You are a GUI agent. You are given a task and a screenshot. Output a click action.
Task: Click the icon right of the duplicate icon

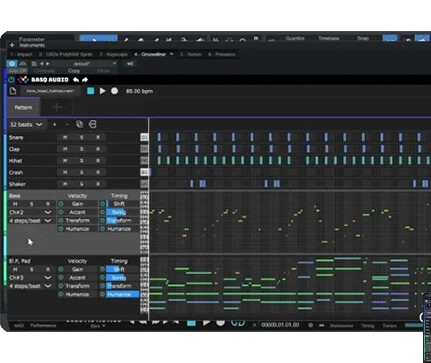tap(93, 124)
